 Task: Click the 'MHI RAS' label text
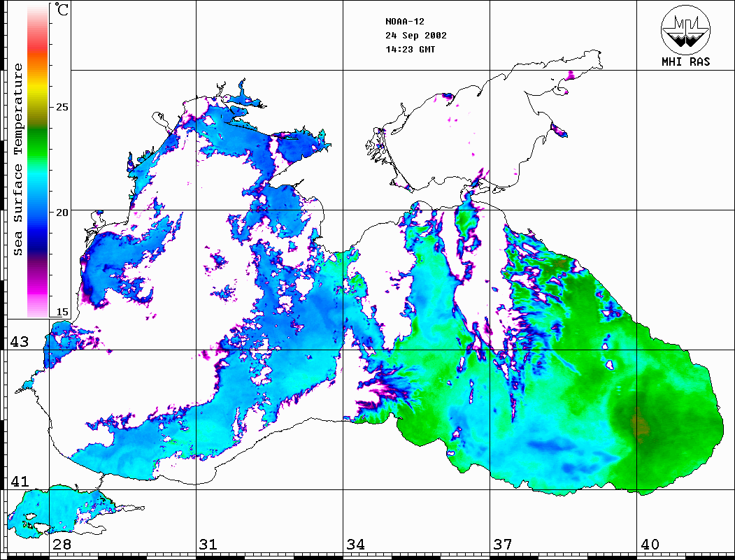[686, 62]
